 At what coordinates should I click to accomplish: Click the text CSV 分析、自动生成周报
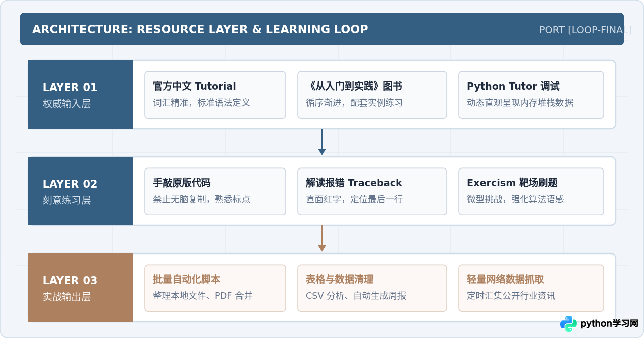pos(356,296)
